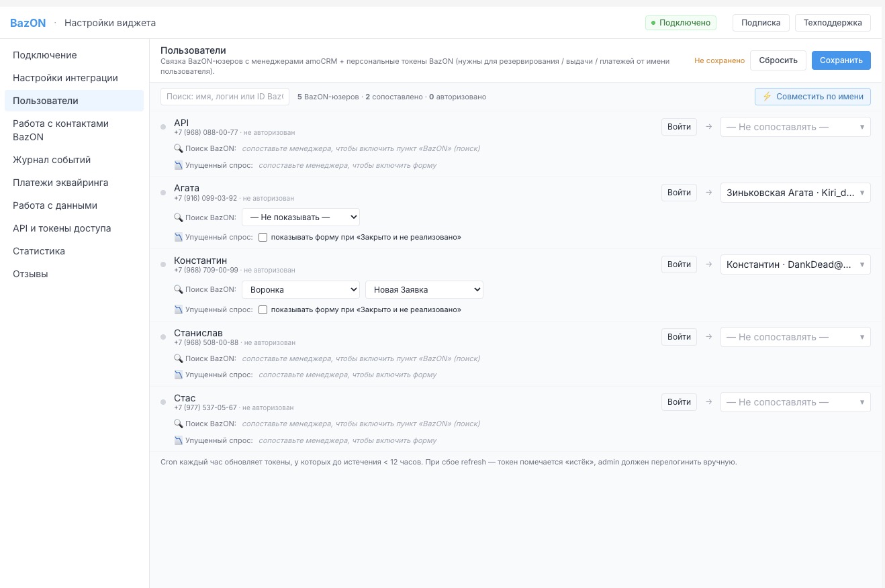Click the magnifier icon in Станислав row
The image size is (885, 588).
tap(178, 358)
